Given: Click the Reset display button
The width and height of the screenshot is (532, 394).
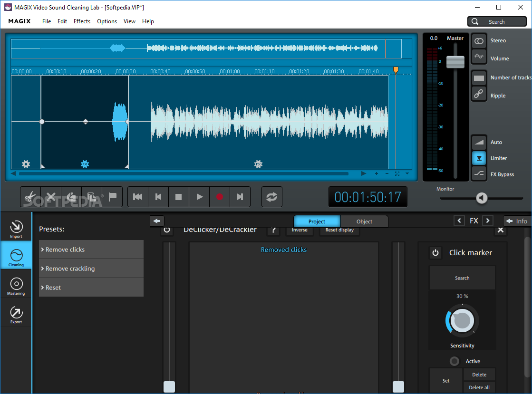Looking at the screenshot, I should (339, 230).
